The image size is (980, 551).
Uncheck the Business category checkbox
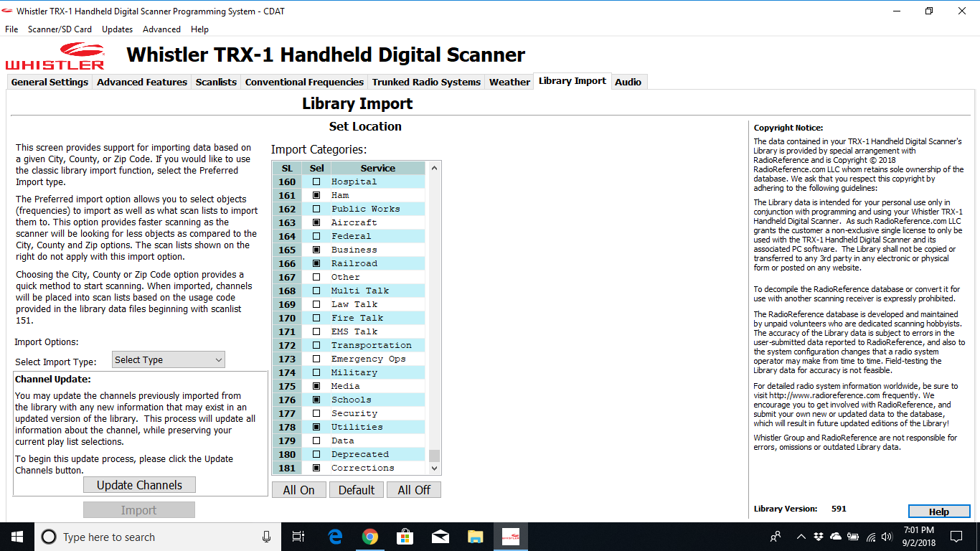coord(316,250)
